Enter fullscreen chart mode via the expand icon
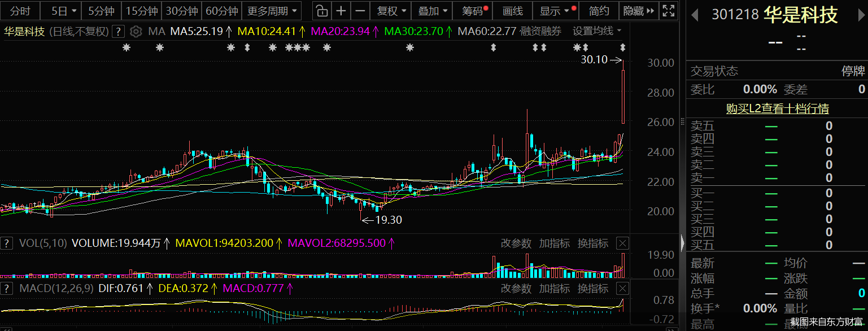The height and width of the screenshot is (331, 868). tap(668, 11)
